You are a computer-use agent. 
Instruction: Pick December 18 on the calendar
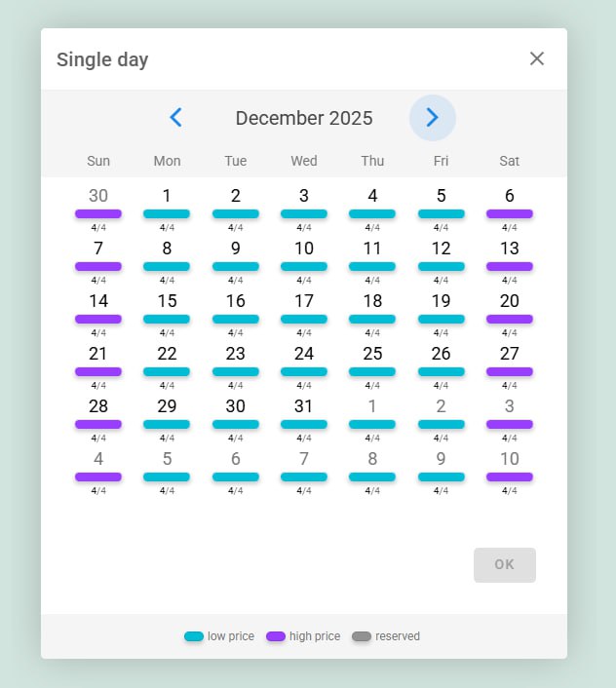point(372,301)
